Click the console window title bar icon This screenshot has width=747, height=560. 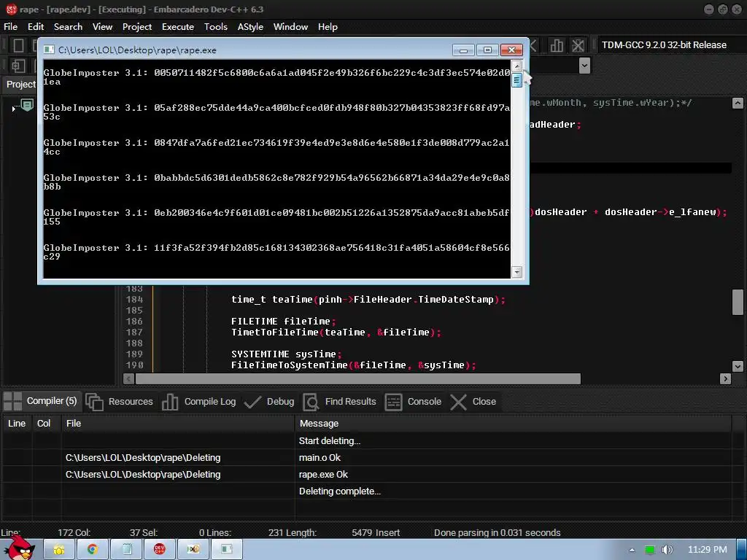[49, 50]
